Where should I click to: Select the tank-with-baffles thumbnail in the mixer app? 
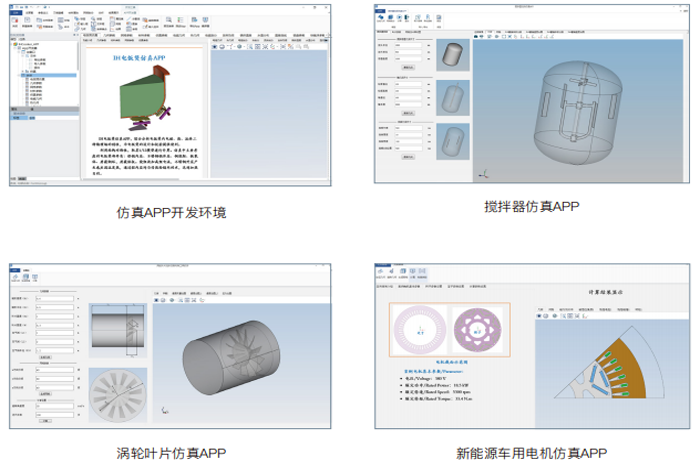pyautogui.click(x=453, y=141)
